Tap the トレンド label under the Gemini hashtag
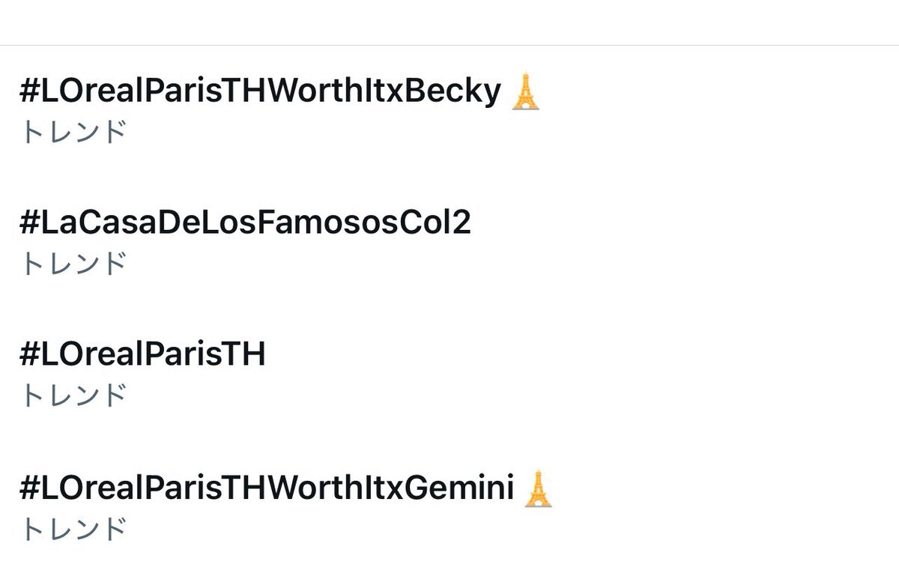This screenshot has height=588, width=899. [73, 529]
